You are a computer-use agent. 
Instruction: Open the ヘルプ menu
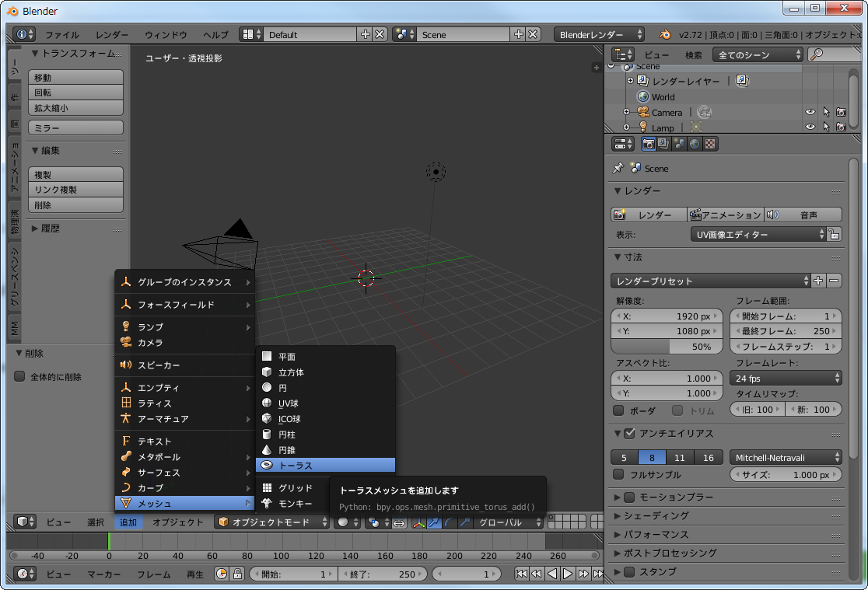click(x=215, y=35)
